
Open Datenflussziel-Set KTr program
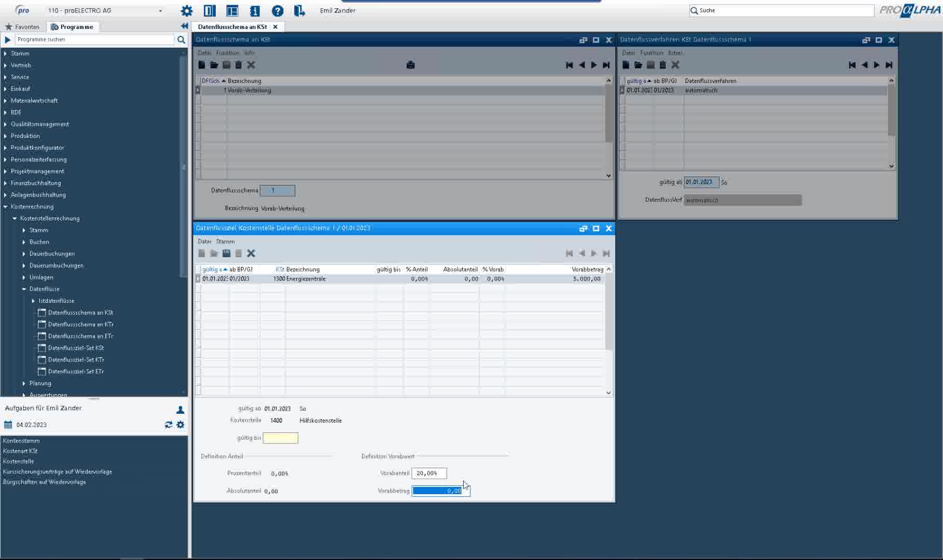[76, 360]
